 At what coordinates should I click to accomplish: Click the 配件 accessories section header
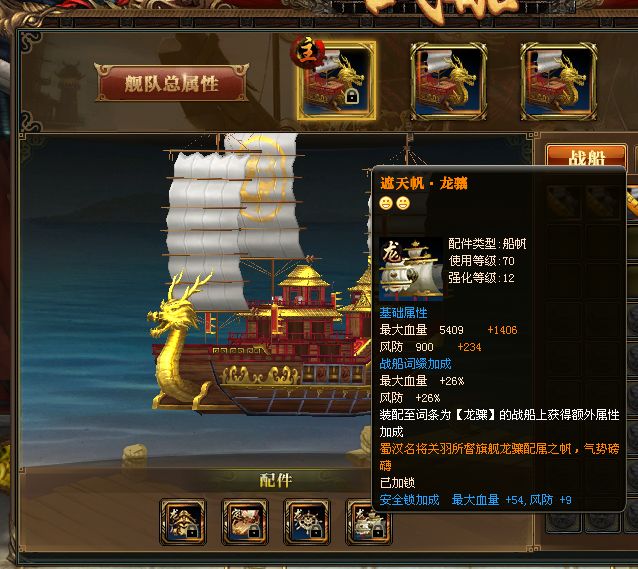pyautogui.click(x=276, y=480)
